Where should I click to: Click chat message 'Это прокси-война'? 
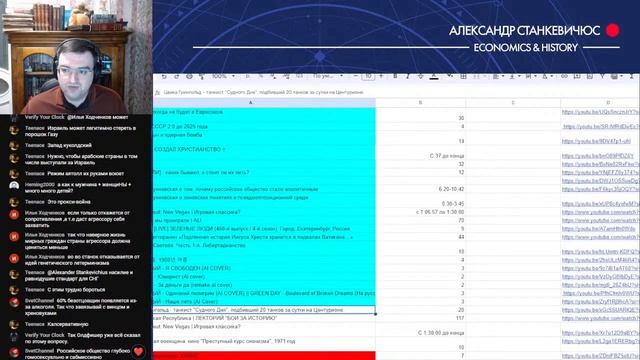[69, 202]
